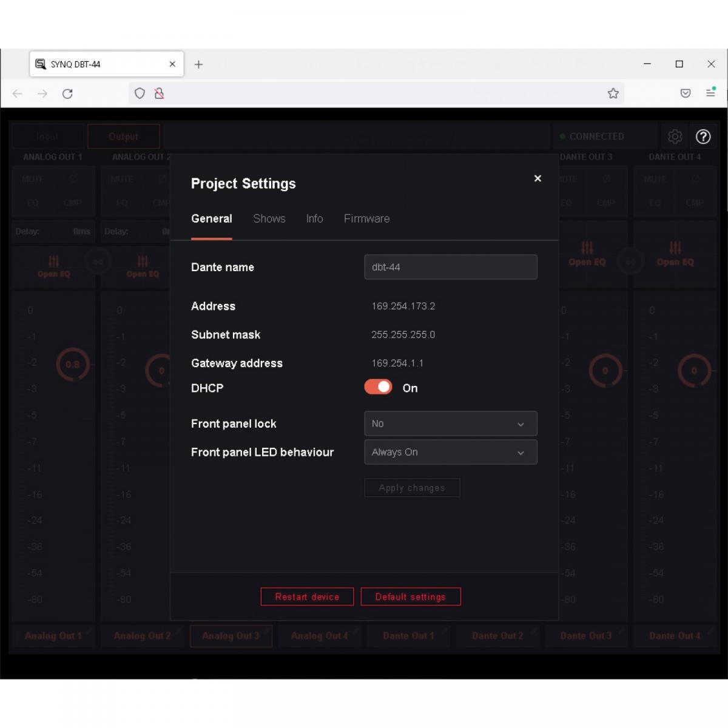The image size is (728, 728).
Task: Click the shield tracking protection icon
Action: pyautogui.click(x=140, y=93)
